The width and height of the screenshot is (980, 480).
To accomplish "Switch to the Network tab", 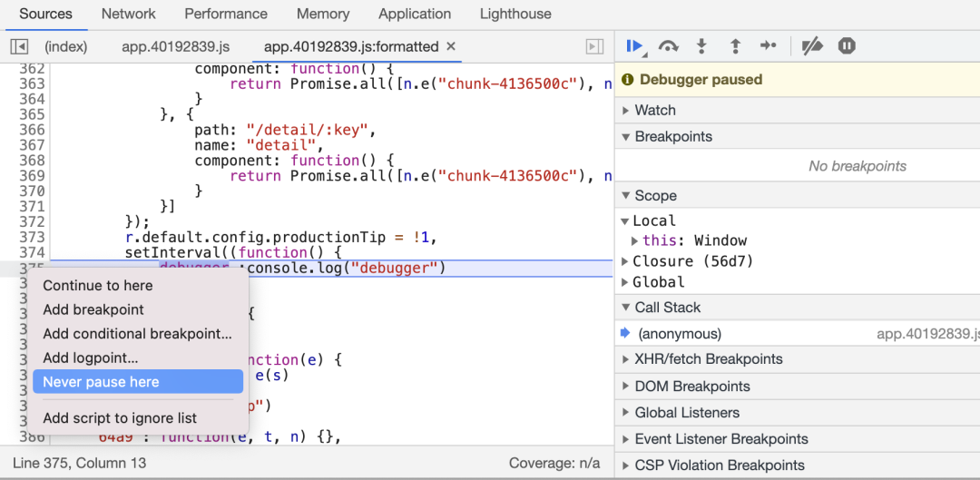I will click(x=128, y=14).
